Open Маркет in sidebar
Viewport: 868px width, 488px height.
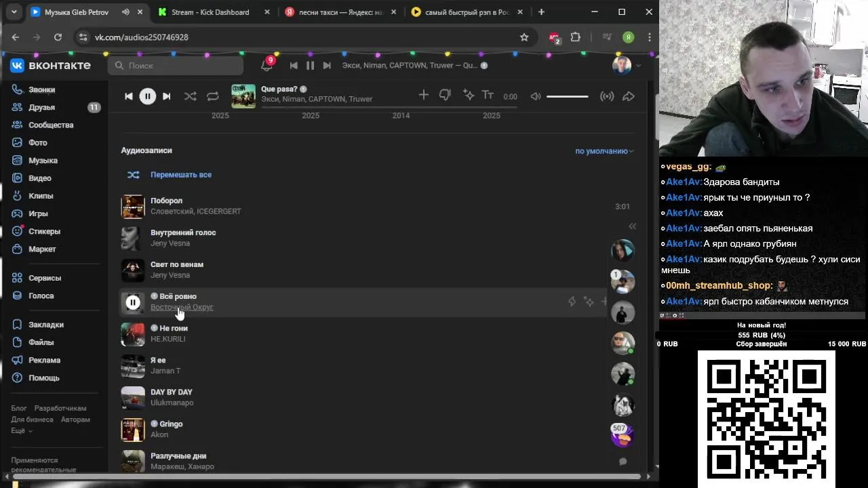click(x=42, y=249)
